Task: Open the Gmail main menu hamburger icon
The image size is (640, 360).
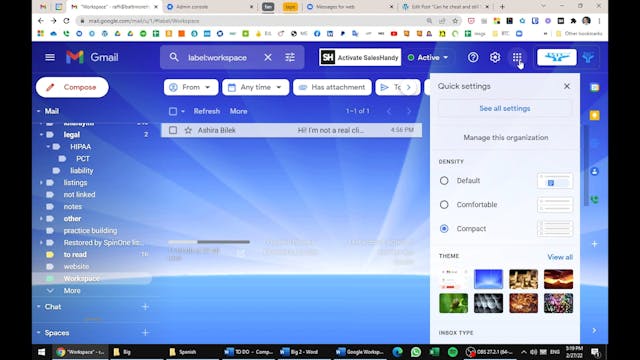Action: pyautogui.click(x=50, y=57)
